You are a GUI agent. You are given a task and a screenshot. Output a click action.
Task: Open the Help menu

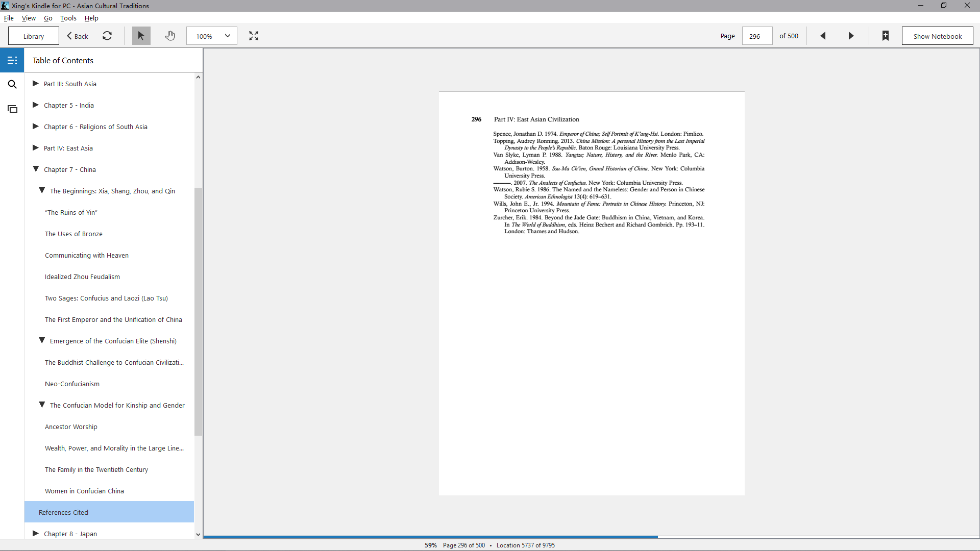(91, 18)
